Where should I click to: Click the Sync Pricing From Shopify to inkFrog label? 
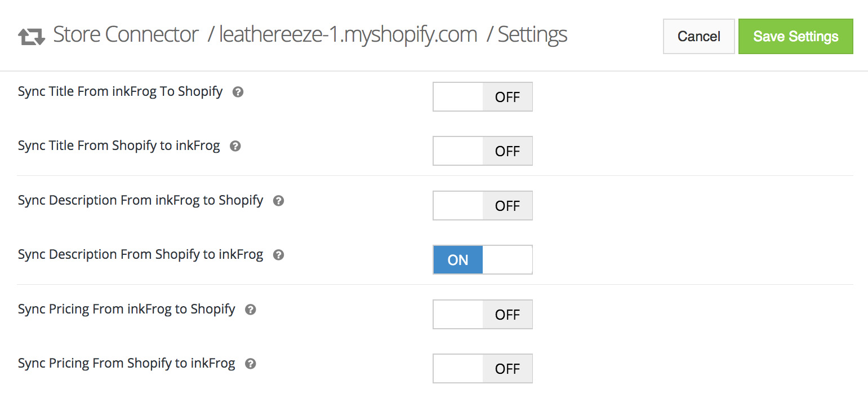(x=127, y=364)
